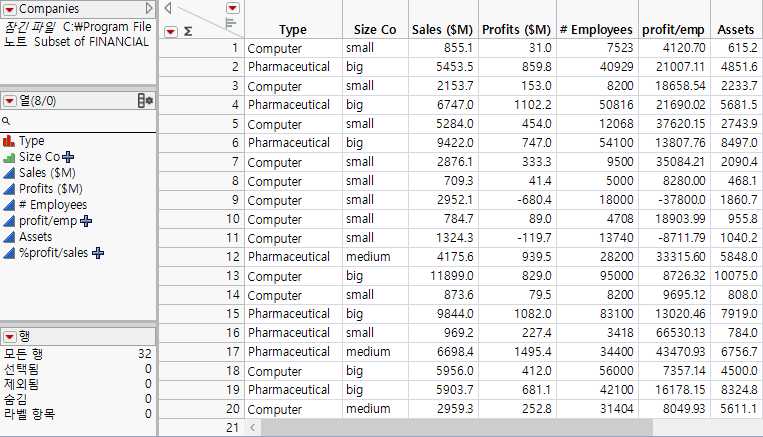Click the Subset of FINANCIAL note text
Viewport: 763px width, 437px height.
pos(91,42)
